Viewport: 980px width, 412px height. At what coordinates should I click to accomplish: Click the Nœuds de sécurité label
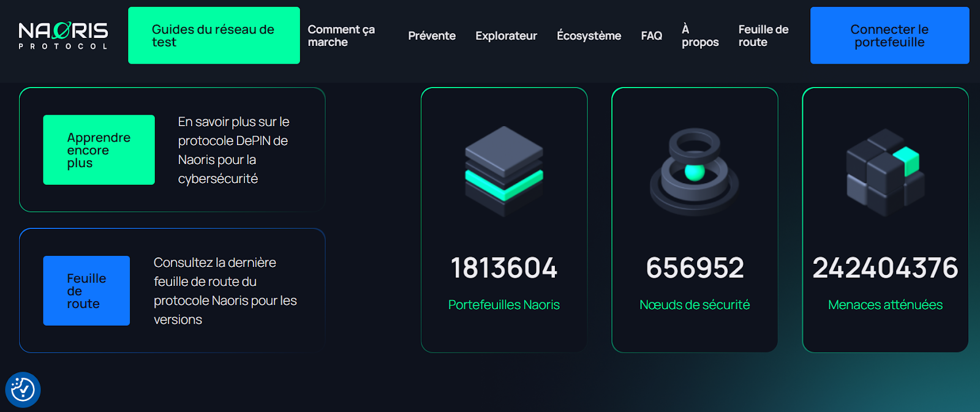pyautogui.click(x=695, y=305)
